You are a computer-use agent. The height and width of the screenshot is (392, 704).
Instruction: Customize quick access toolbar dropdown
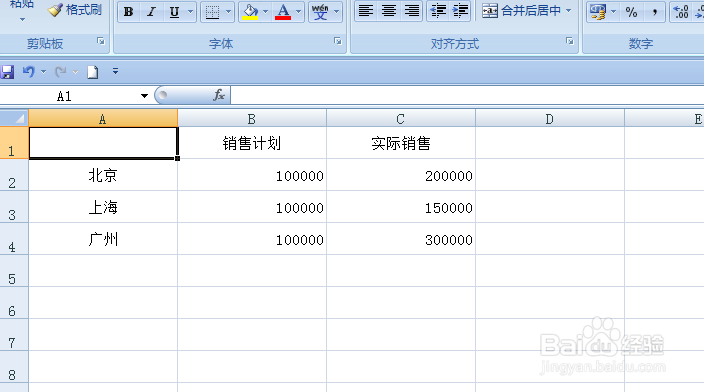tap(115, 71)
